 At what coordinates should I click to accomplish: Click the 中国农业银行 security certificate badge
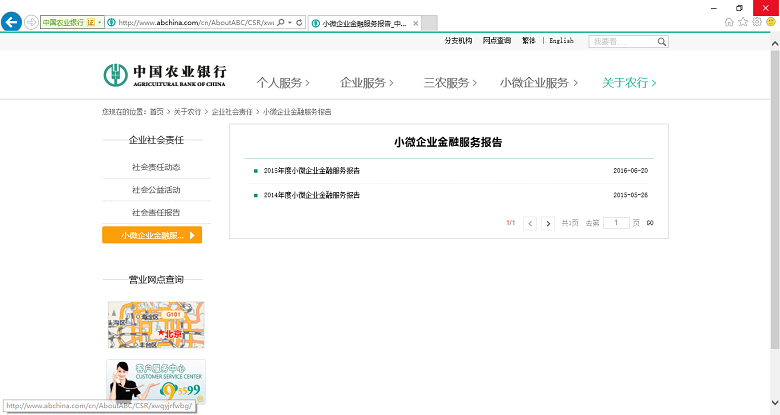[72, 22]
